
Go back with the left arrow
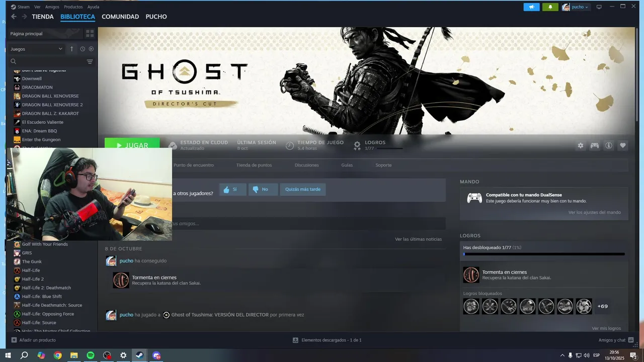(x=14, y=17)
